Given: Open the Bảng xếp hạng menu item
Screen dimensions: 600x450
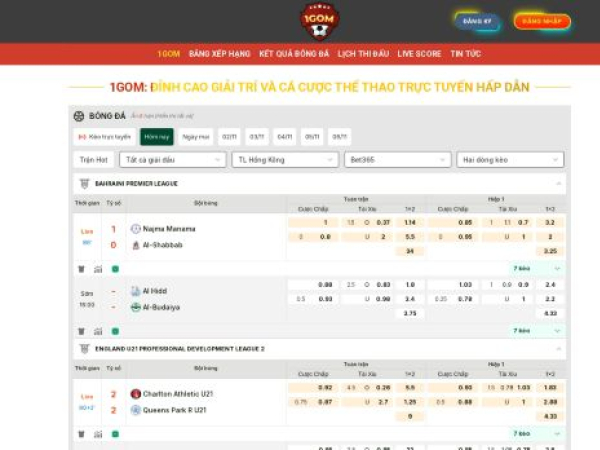Looking at the screenshot, I should (219, 54).
